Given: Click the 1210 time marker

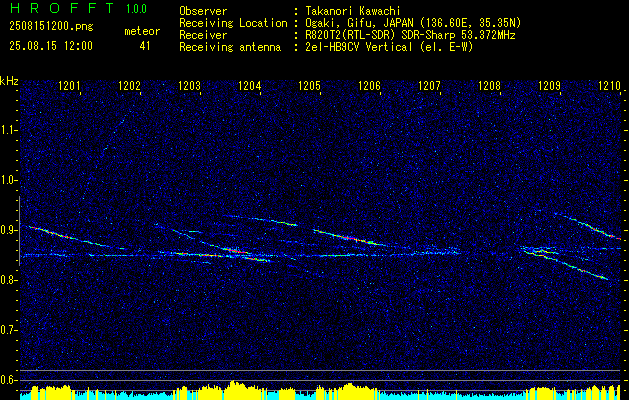Looking at the screenshot, I should (609, 85).
